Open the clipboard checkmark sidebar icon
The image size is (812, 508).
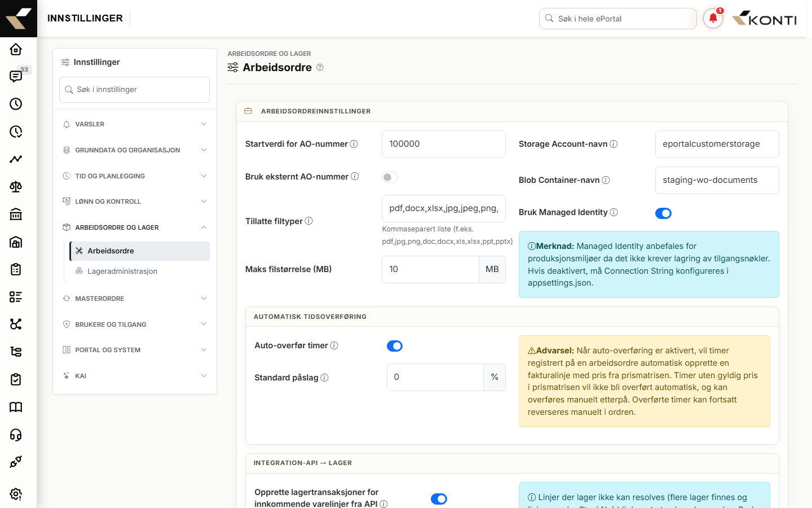16,379
